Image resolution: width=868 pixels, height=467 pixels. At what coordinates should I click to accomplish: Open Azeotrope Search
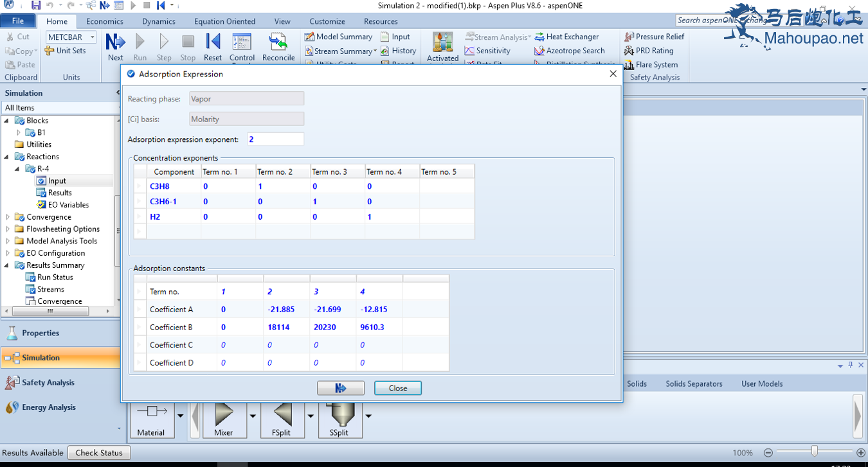point(570,51)
